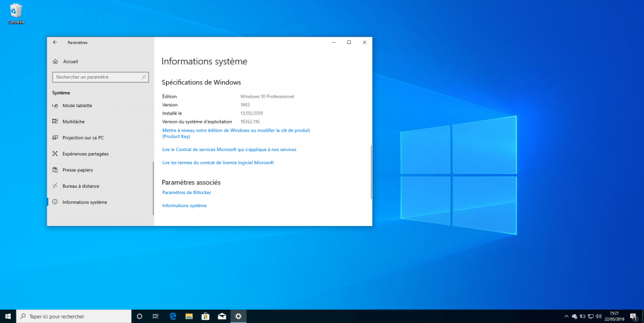Click the Spécifications de Windows heading
Viewport: 644px width, 323px height.
(201, 82)
